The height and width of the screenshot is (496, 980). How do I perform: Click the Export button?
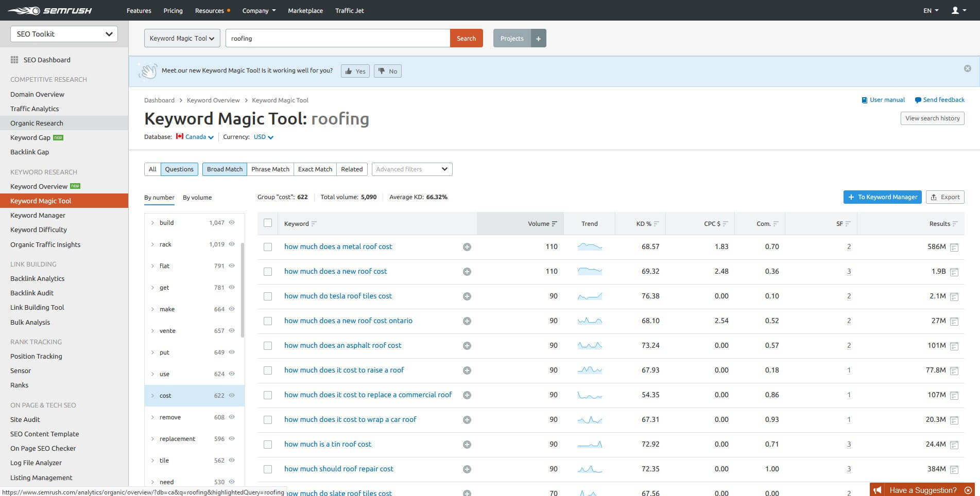pyautogui.click(x=945, y=197)
